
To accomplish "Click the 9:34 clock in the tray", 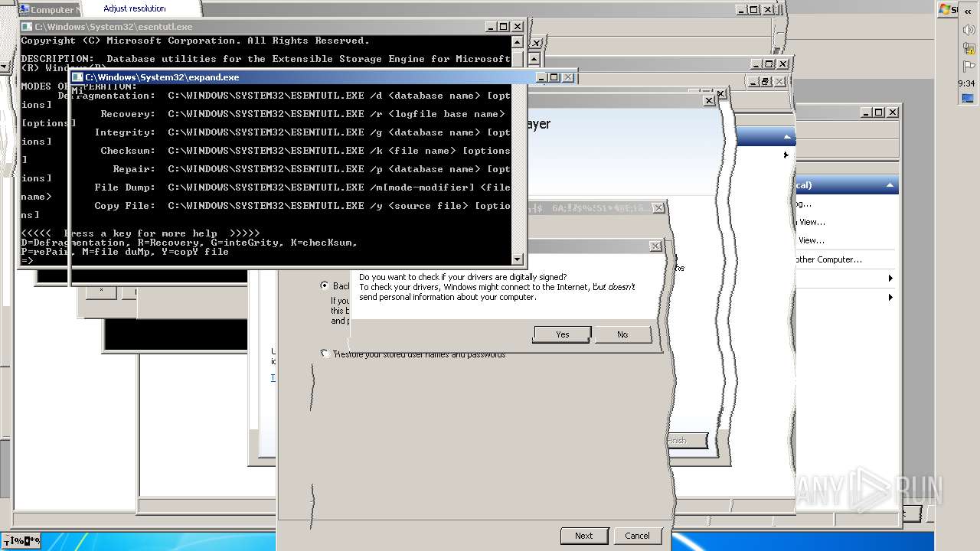I will (x=966, y=83).
